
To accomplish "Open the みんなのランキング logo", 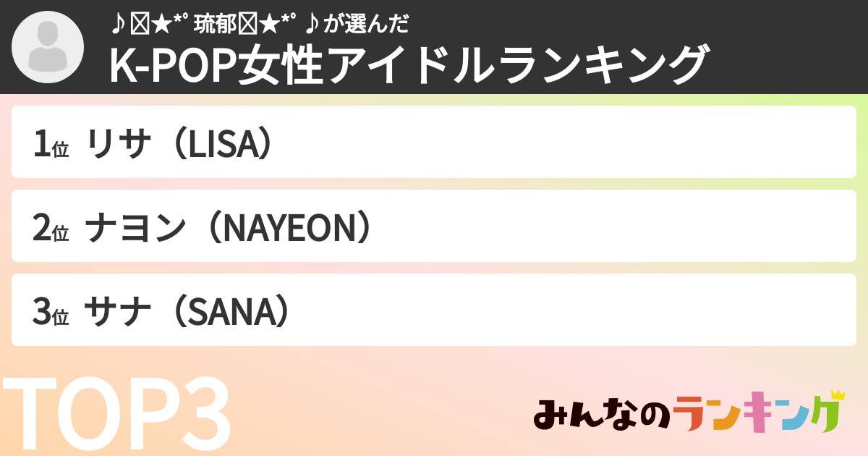I will coord(689,415).
